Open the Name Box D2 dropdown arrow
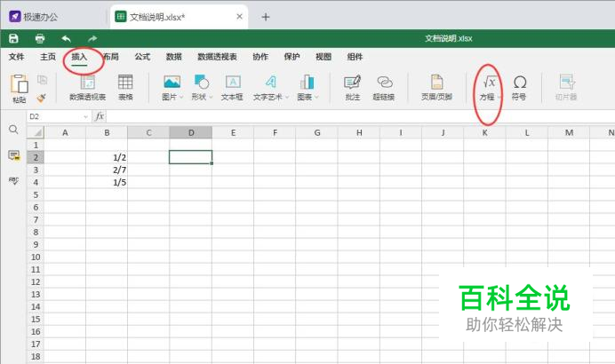Image resolution: width=615 pixels, height=364 pixels. (x=85, y=117)
